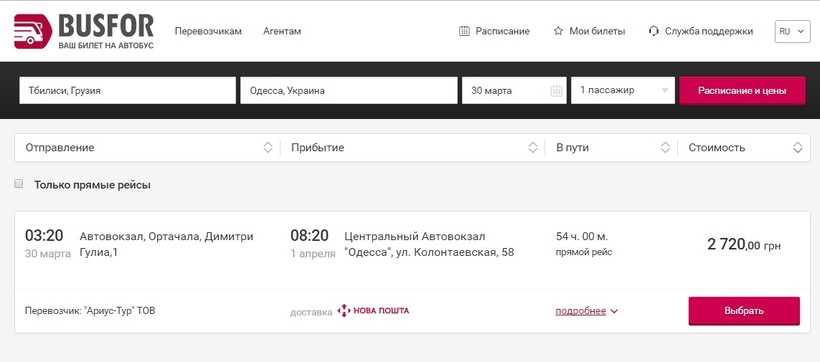
Task: Click the Нова Пошта delivery logo
Action: tap(373, 311)
